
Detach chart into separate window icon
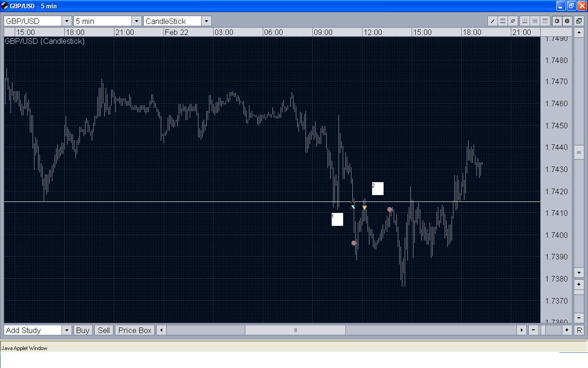579,21
